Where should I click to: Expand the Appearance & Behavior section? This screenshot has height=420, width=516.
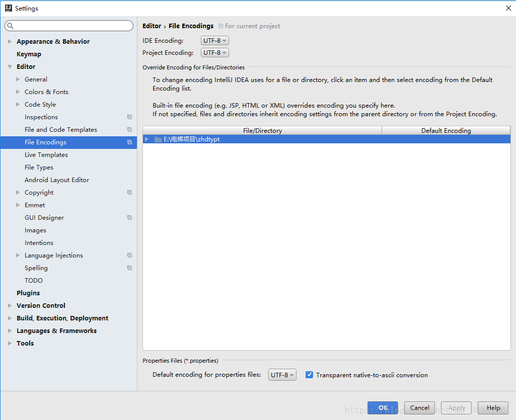[10, 41]
